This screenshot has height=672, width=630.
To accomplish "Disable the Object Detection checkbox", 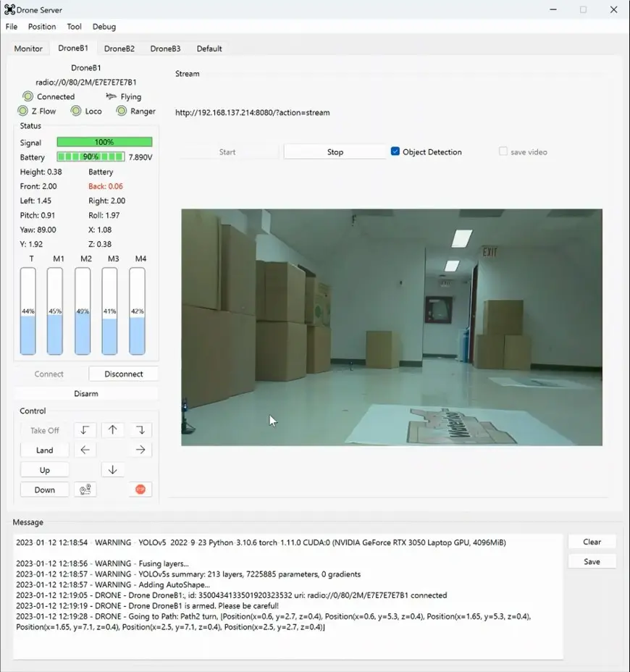I will coord(395,151).
